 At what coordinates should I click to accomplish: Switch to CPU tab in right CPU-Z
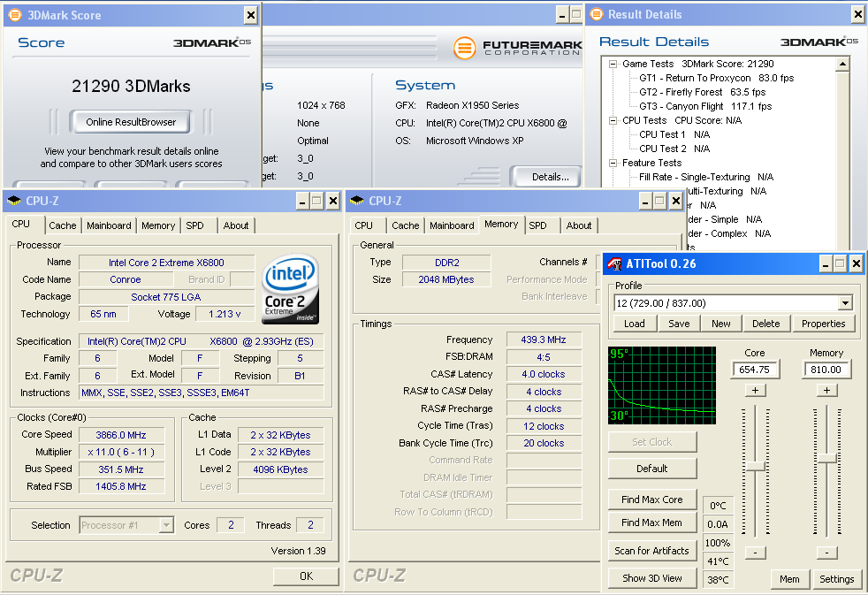(363, 225)
